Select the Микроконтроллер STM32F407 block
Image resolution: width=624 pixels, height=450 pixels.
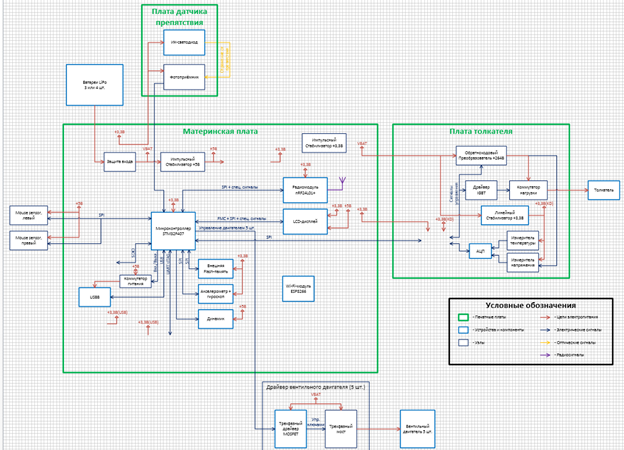click(173, 228)
